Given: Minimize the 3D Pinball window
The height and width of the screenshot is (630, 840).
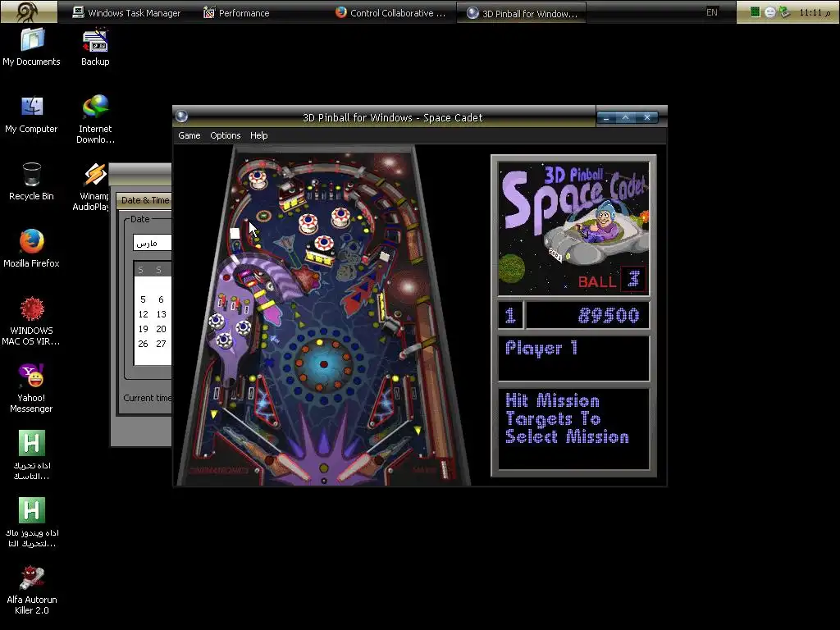Looking at the screenshot, I should (606, 117).
